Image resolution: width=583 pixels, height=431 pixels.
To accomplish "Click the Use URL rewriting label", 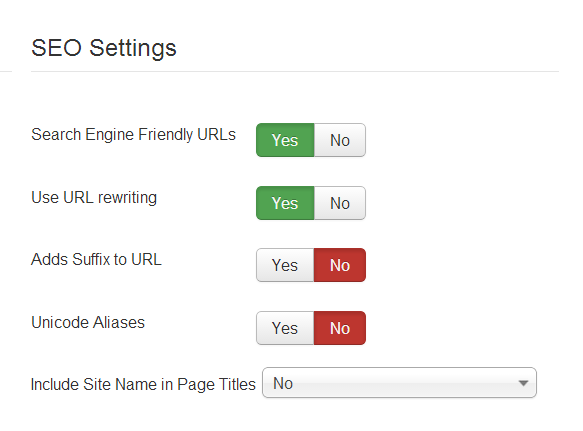I will tap(94, 197).
